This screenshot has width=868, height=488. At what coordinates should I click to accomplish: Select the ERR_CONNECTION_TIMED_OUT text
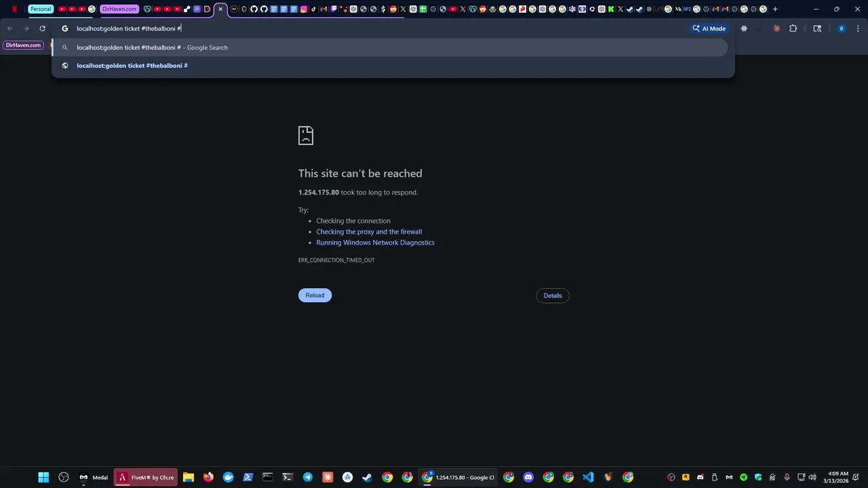point(336,260)
